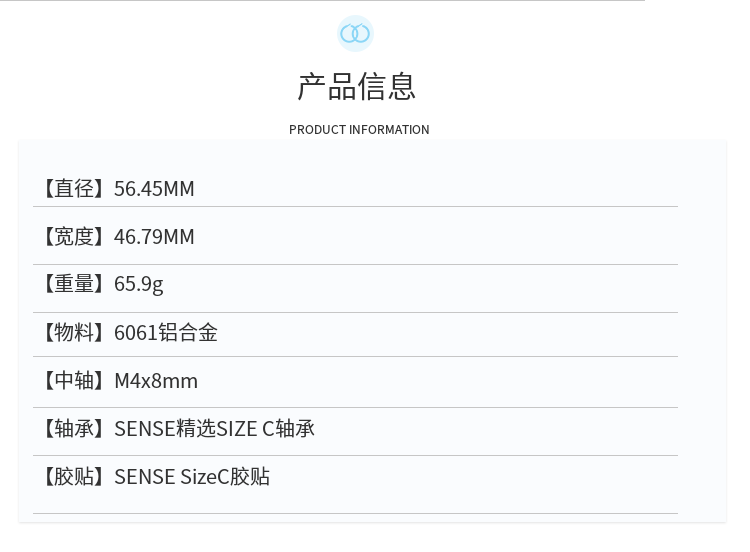
Task: Click the blue interlocking rings icon
Action: (x=355, y=33)
